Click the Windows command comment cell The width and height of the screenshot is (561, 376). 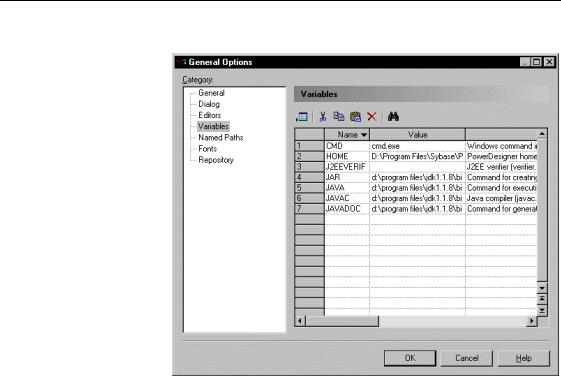click(x=501, y=146)
